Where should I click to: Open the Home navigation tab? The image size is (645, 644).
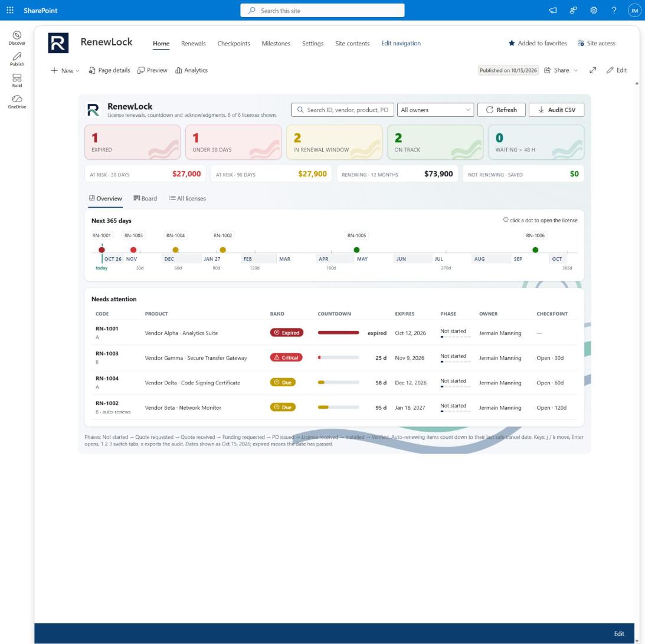click(161, 44)
